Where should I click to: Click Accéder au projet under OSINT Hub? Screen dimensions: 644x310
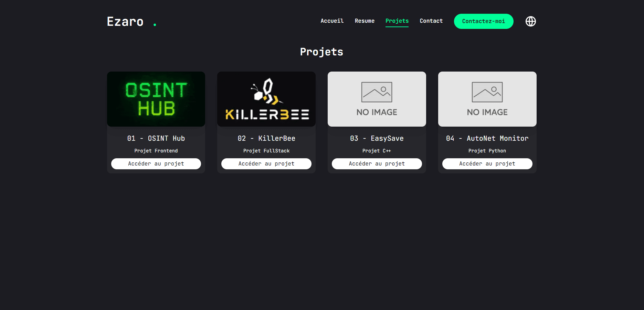[x=156, y=163]
